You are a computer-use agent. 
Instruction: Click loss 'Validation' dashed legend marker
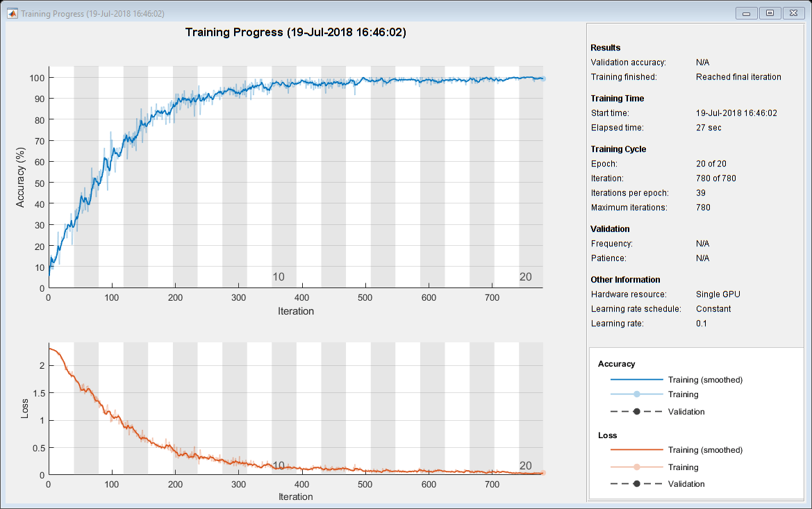pyautogui.click(x=636, y=483)
